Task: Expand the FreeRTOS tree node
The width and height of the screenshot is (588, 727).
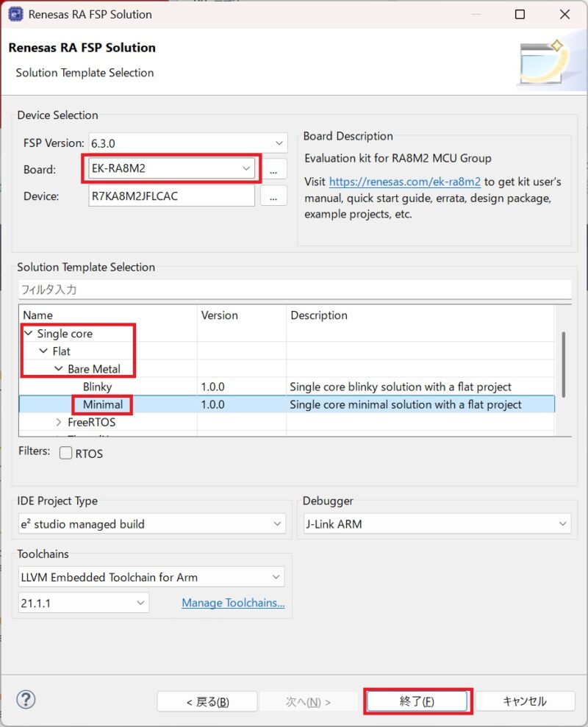Action: [59, 423]
